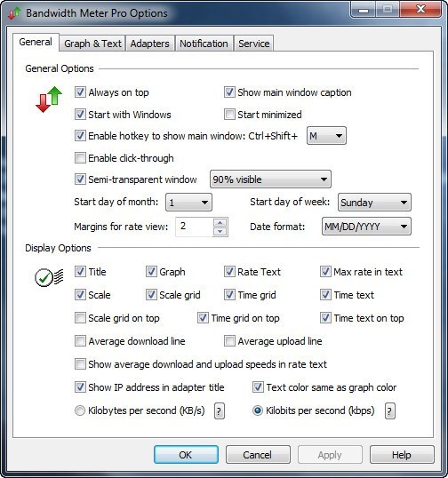
Task: Click the Cancel button
Action: tap(258, 455)
